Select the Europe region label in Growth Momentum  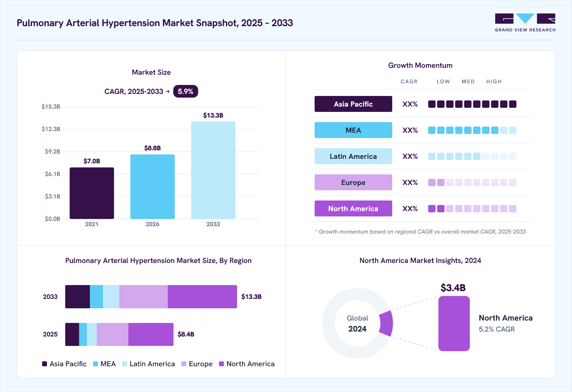tap(353, 183)
